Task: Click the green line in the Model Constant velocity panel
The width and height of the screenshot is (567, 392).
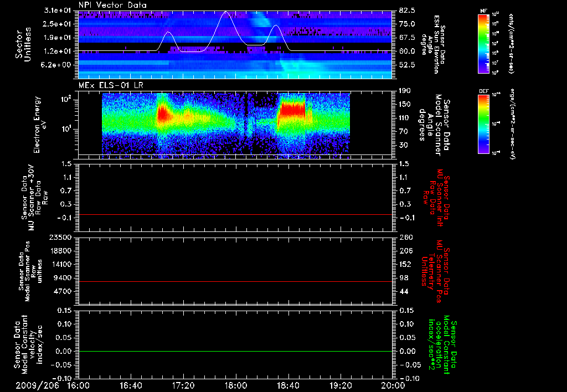Action: click(235, 351)
